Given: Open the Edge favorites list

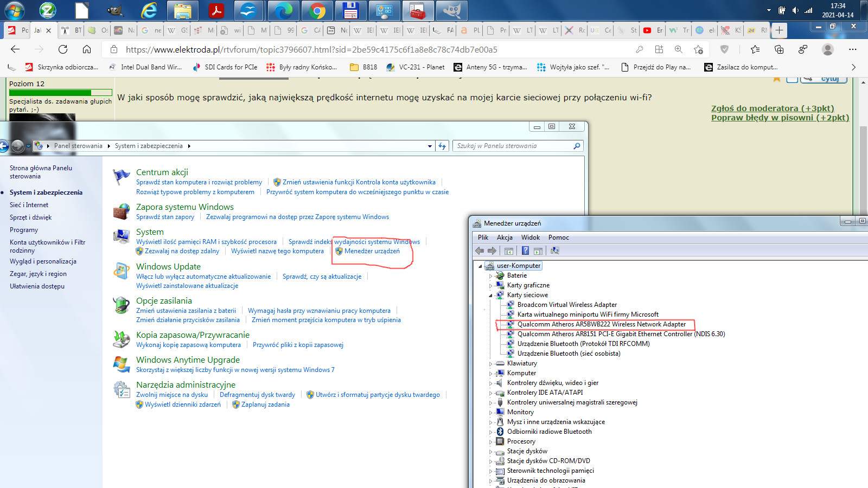Looking at the screenshot, I should [755, 49].
